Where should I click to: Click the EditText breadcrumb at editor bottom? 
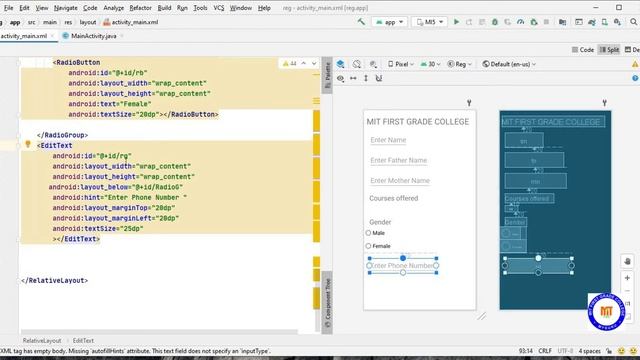coord(83,340)
